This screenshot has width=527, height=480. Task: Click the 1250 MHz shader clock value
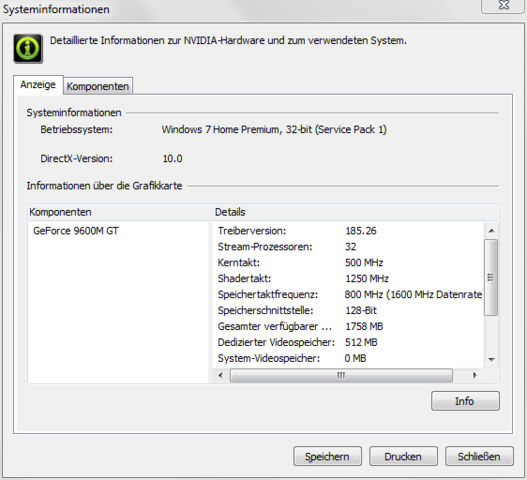[x=367, y=278]
